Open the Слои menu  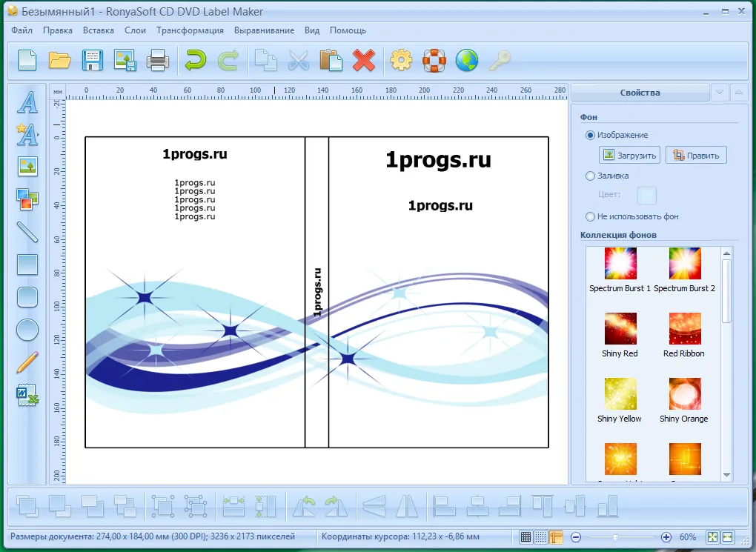click(x=135, y=30)
